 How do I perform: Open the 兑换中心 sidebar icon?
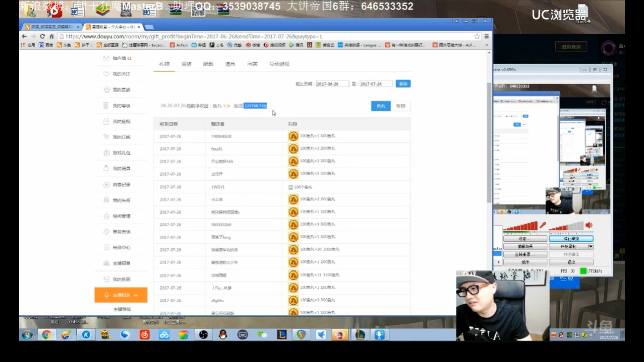click(106, 247)
